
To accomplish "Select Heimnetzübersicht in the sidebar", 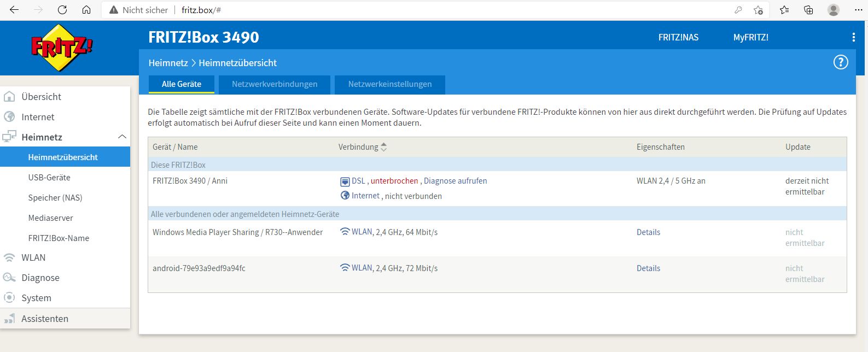I will pyautogui.click(x=65, y=157).
